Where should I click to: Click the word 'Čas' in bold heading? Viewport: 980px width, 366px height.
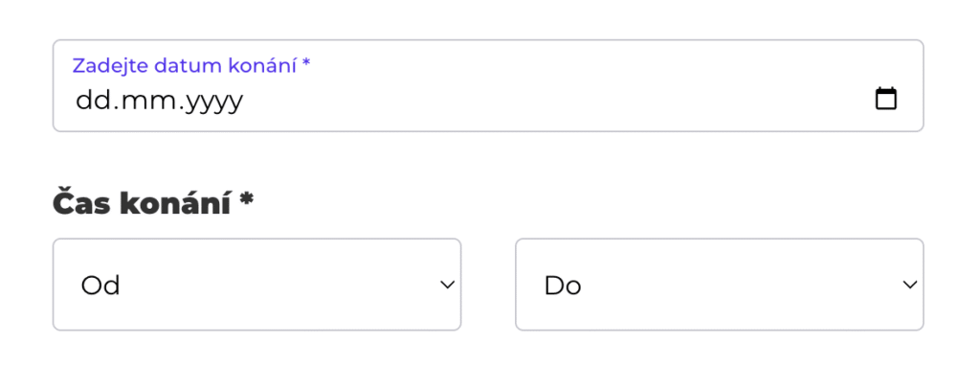coord(81,203)
